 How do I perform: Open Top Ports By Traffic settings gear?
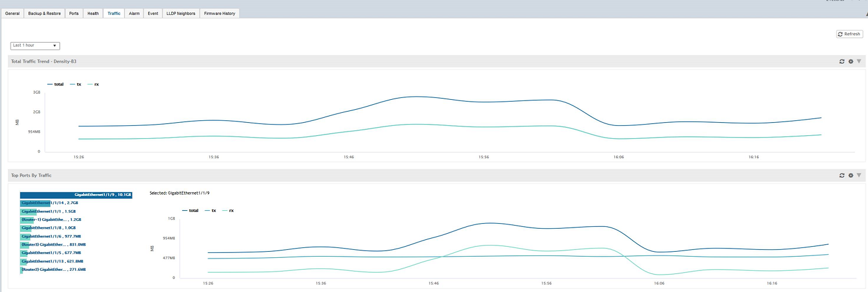(851, 175)
